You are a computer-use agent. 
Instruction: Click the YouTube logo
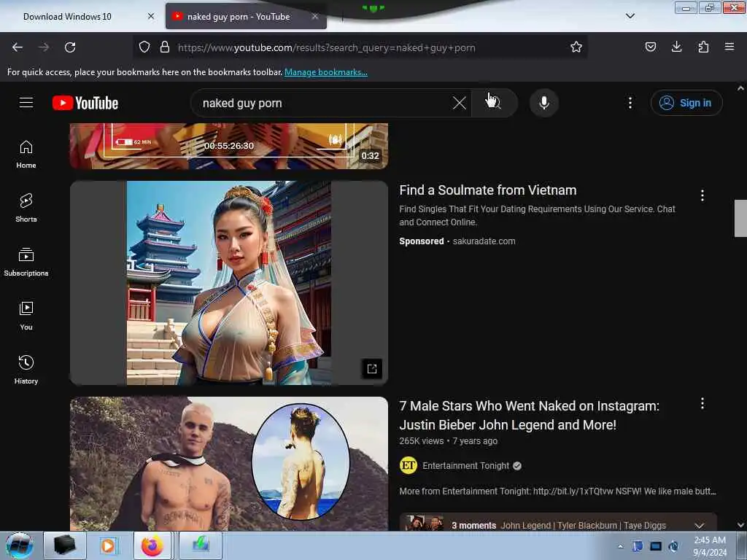[x=85, y=103]
